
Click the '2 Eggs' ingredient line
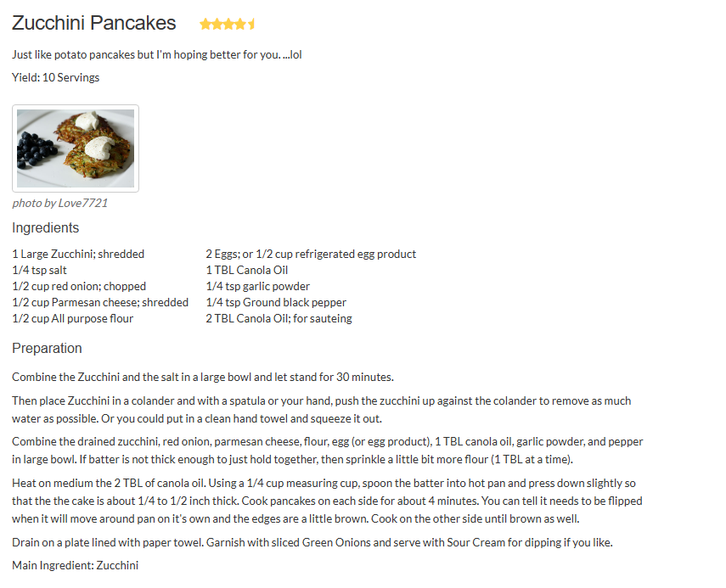[x=311, y=255]
